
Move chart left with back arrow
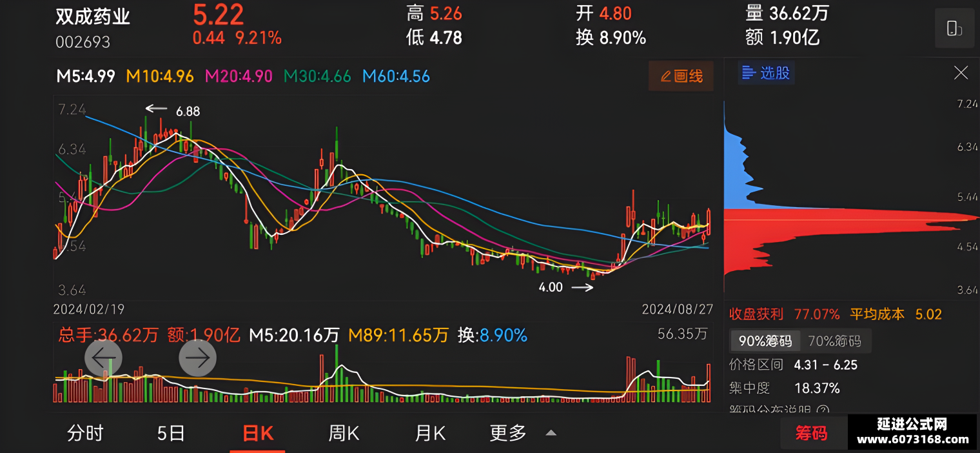[103, 357]
